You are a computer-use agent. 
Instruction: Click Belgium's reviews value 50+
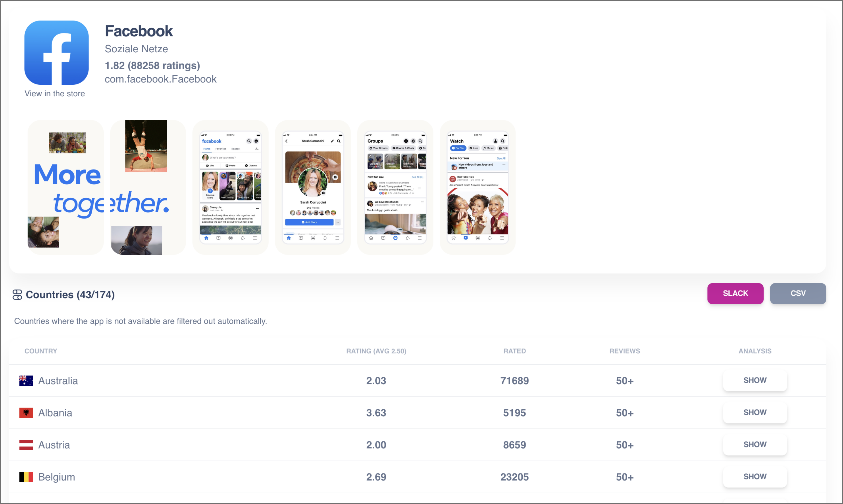(x=624, y=477)
